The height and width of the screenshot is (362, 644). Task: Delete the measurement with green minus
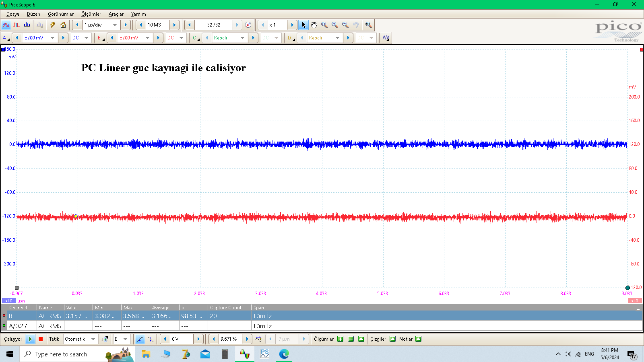click(x=351, y=339)
